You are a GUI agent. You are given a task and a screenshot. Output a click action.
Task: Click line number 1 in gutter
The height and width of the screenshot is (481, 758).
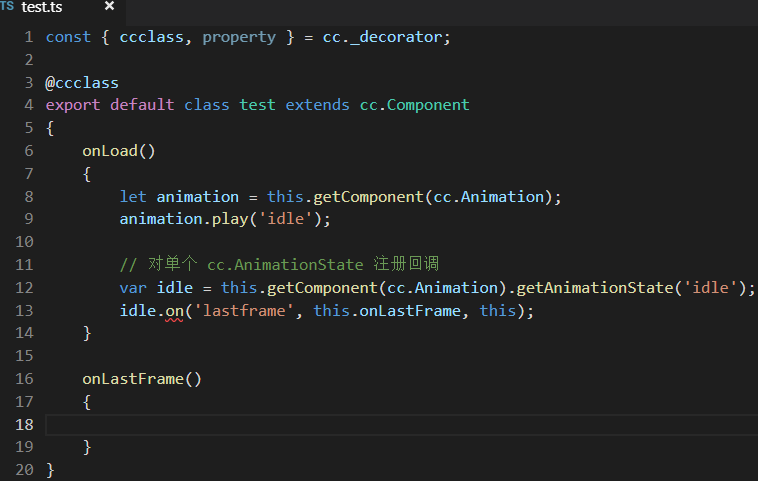[29, 37]
